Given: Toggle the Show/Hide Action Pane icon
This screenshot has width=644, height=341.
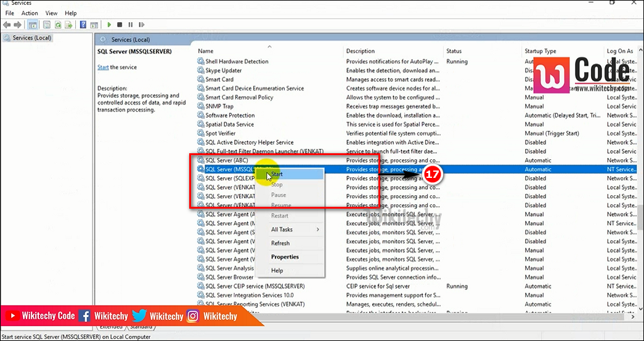Looking at the screenshot, I should click(94, 25).
